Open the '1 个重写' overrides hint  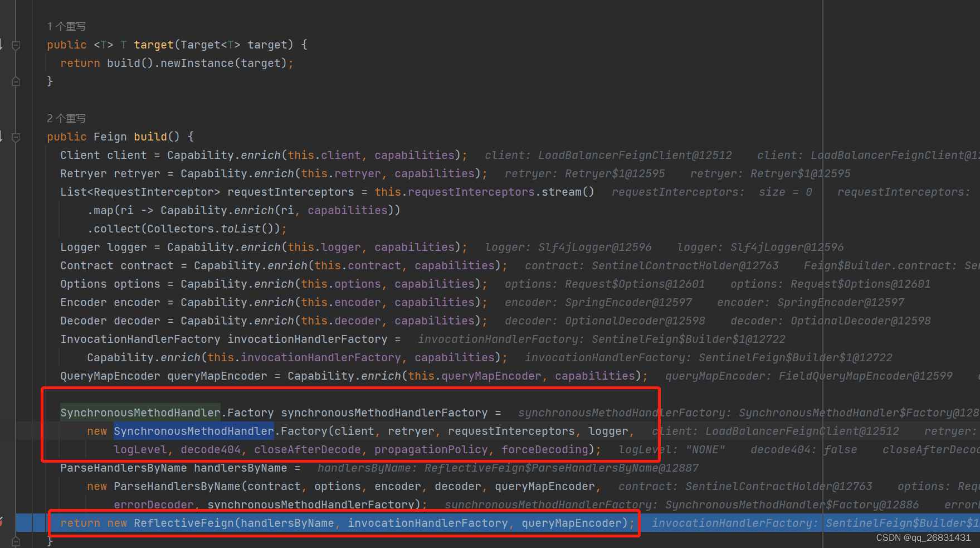point(66,26)
